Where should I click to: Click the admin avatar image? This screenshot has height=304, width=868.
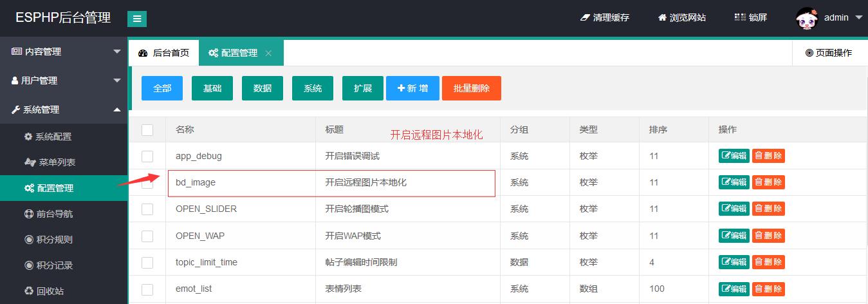(807, 18)
